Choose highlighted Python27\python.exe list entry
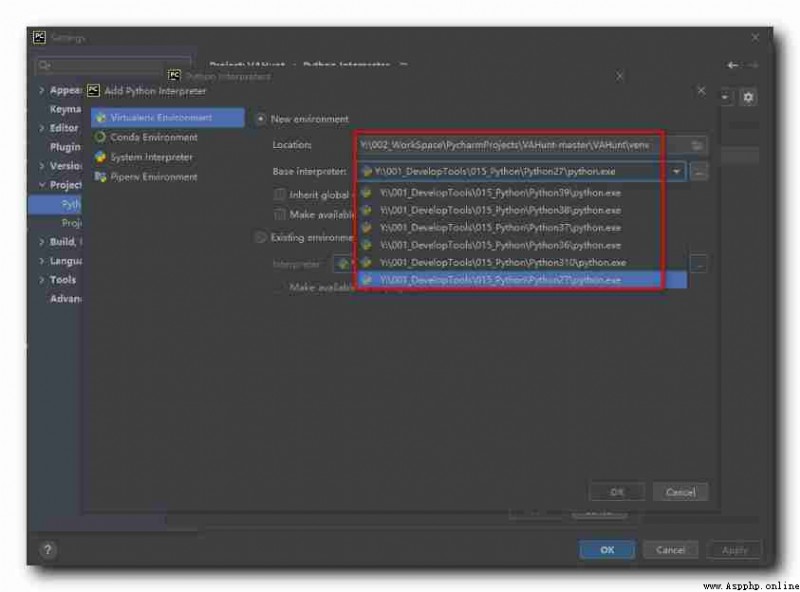 click(522, 280)
